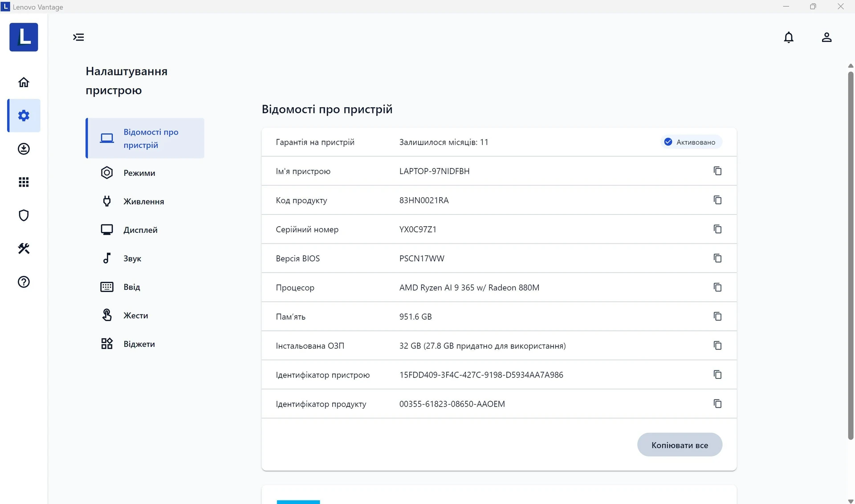Click the Гарантія на пристрій label
This screenshot has width=855, height=504.
[315, 142]
